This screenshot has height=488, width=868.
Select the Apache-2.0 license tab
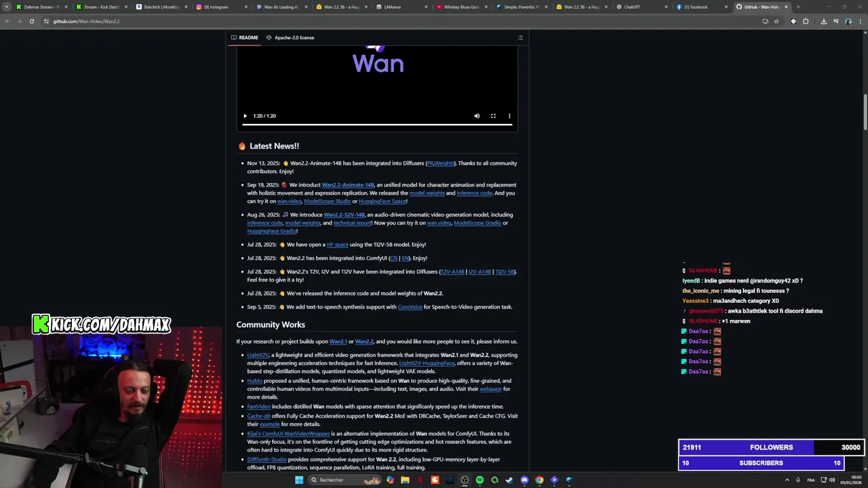[x=290, y=37]
